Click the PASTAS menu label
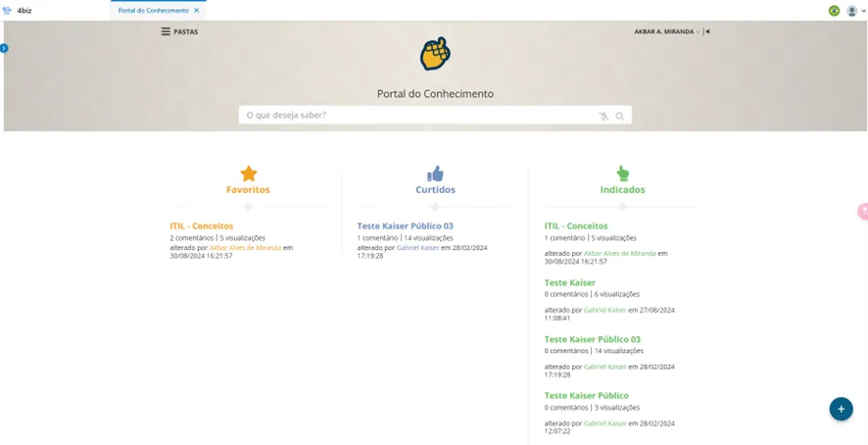This screenshot has width=868, height=445. 185,32
